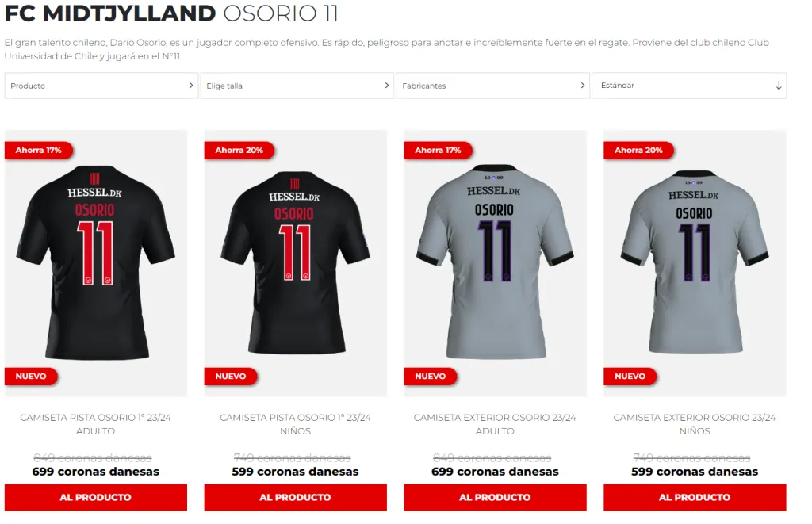Click AL PRODUCTO under Camiseta Exterior Niños
The image size is (812, 524).
click(x=695, y=497)
